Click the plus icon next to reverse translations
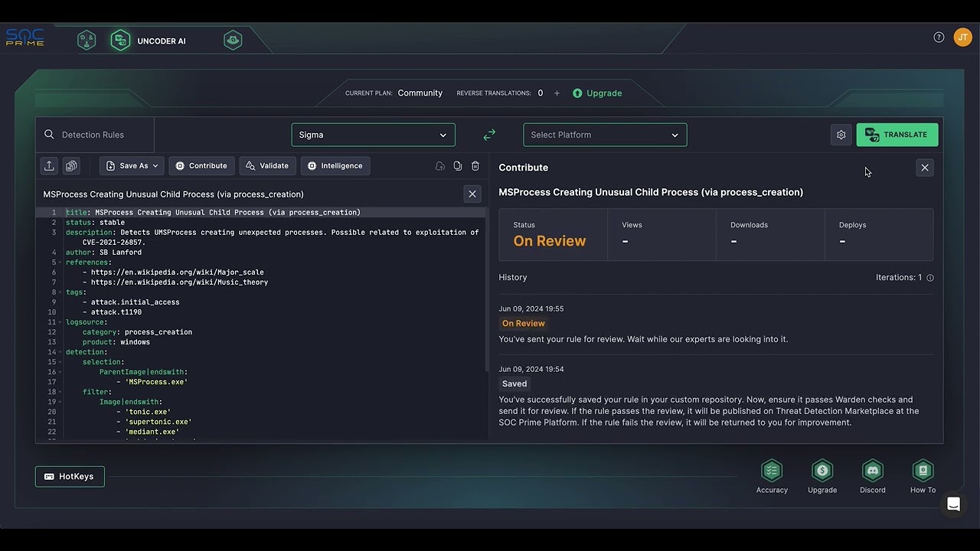Screen dimensions: 980x551 point(557,93)
